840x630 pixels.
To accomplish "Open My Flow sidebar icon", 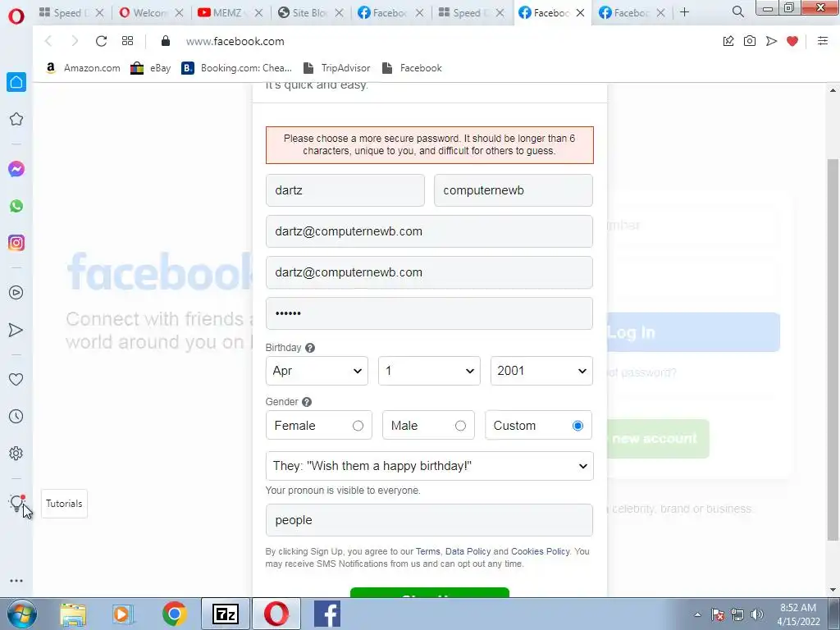I will 16,330.
